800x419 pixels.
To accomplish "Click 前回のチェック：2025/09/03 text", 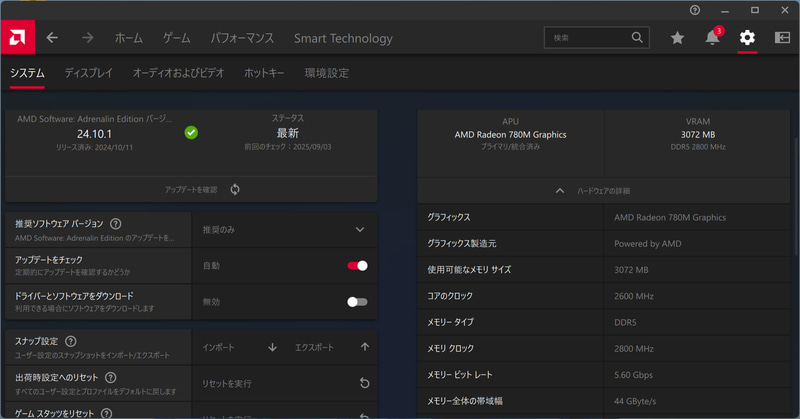I will coord(288,147).
